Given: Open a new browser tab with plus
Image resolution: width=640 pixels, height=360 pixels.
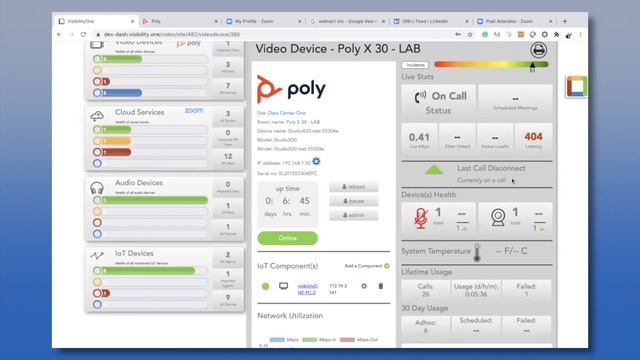Looking at the screenshot, I should pyautogui.click(x=565, y=21).
